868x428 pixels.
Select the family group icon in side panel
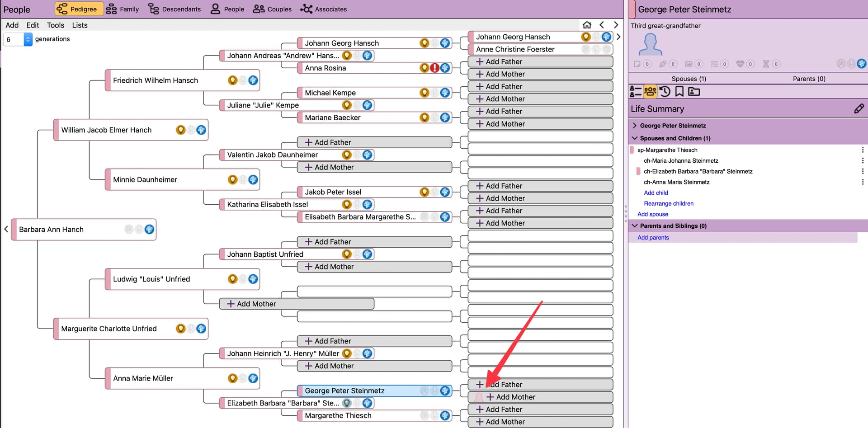[650, 92]
